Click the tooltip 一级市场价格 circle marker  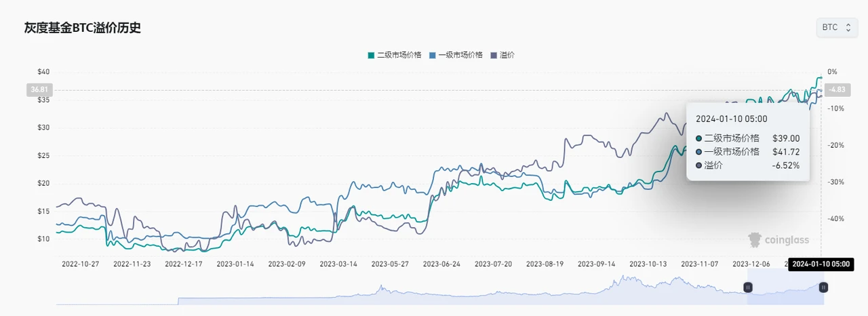[x=699, y=152]
